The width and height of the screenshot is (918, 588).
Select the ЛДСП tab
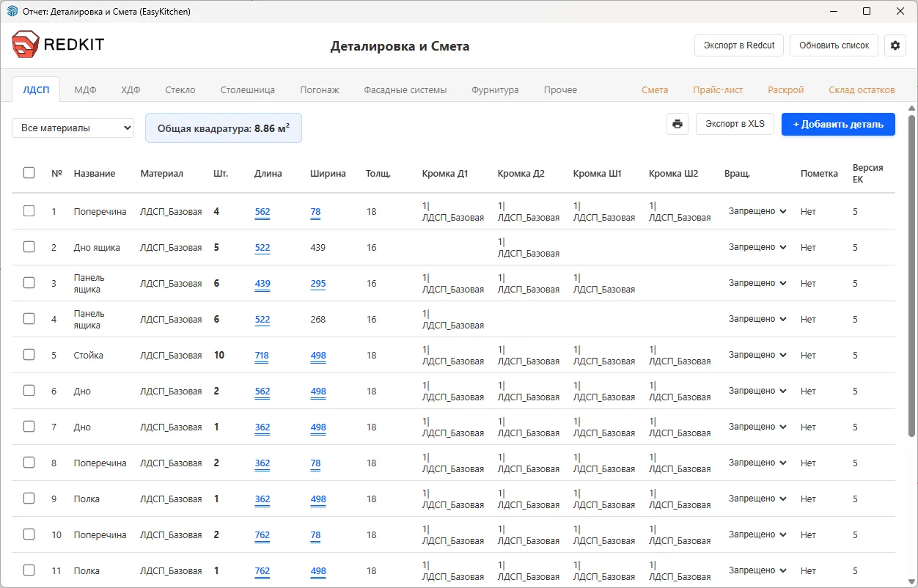pyautogui.click(x=36, y=89)
